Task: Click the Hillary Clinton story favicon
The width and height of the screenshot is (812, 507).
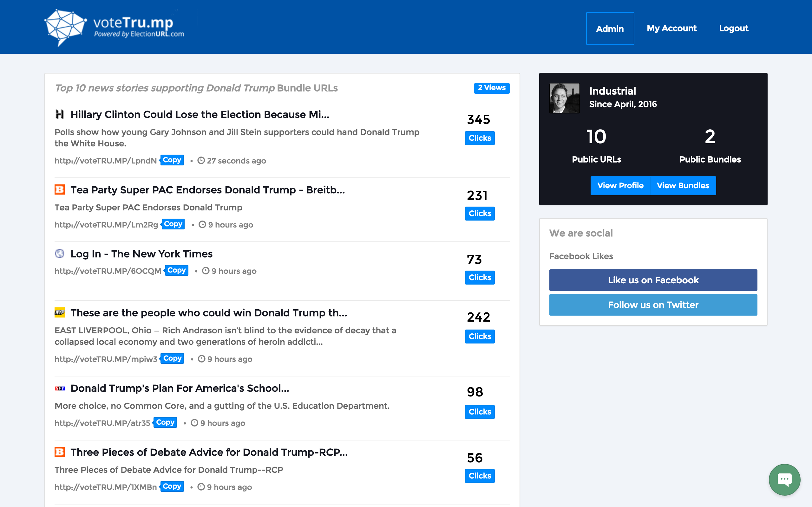Action: pos(59,114)
